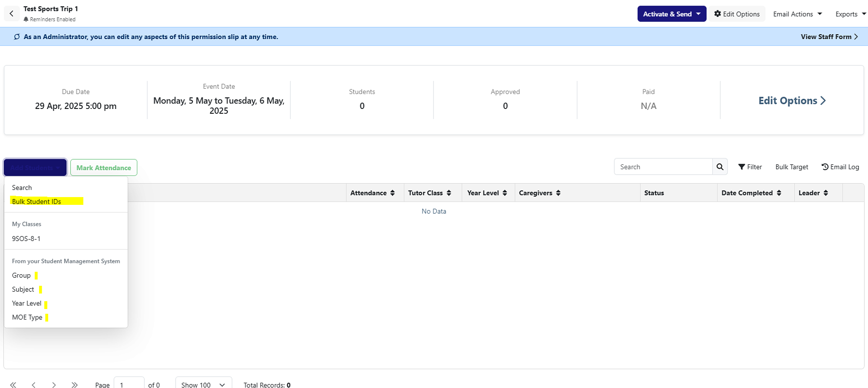Focus the student Search input field
The image size is (868, 388).
click(x=663, y=167)
